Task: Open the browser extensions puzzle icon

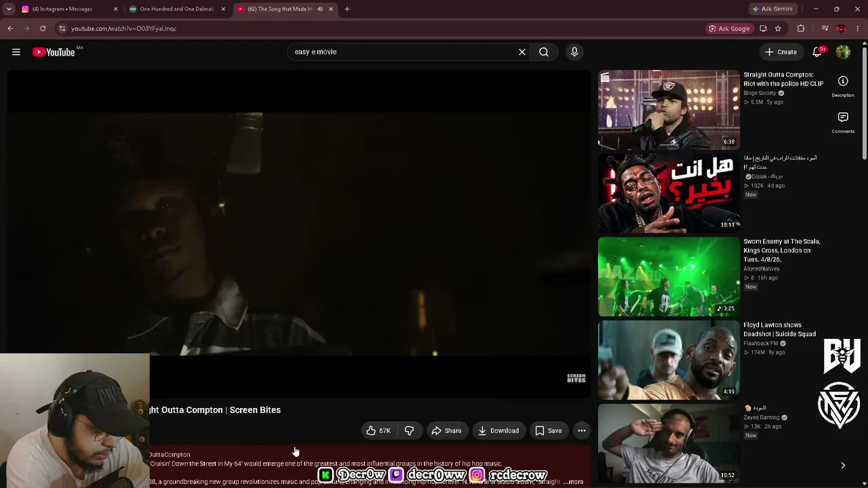Action: 801,28
